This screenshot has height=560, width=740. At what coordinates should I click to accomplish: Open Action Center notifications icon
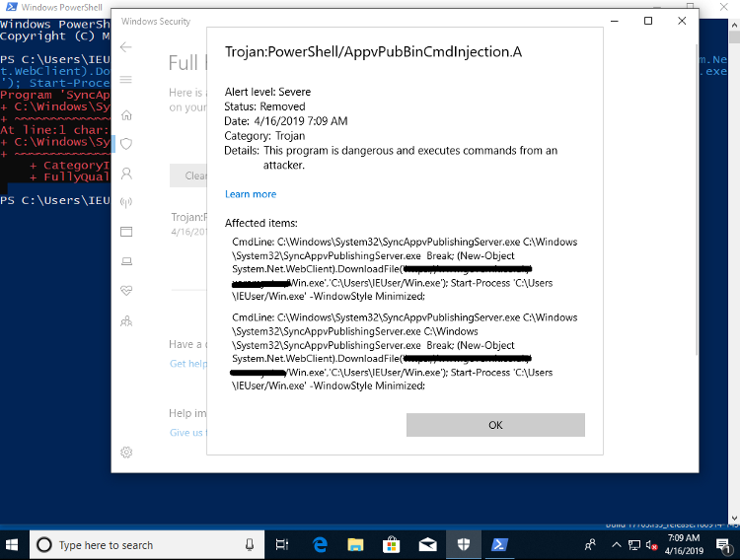[722, 545]
